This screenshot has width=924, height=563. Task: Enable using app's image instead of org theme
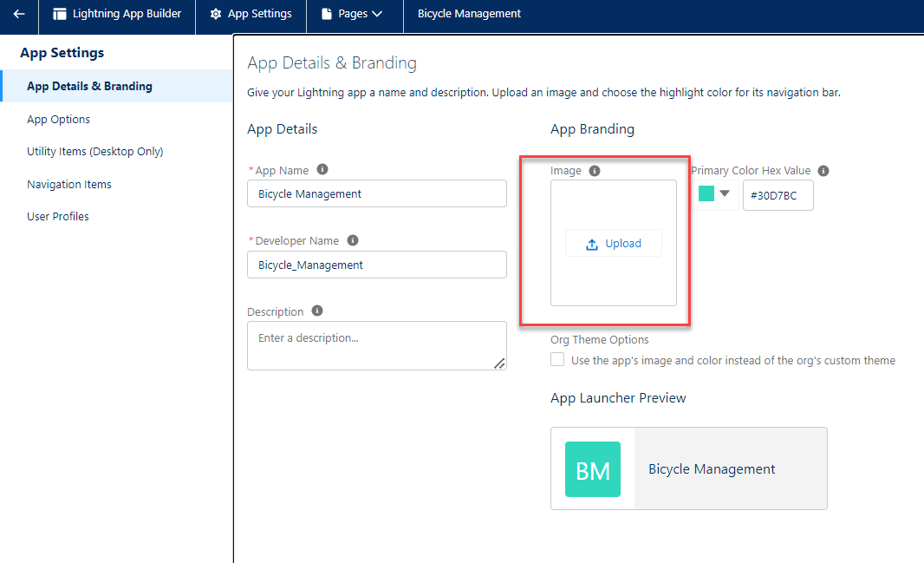tap(557, 359)
